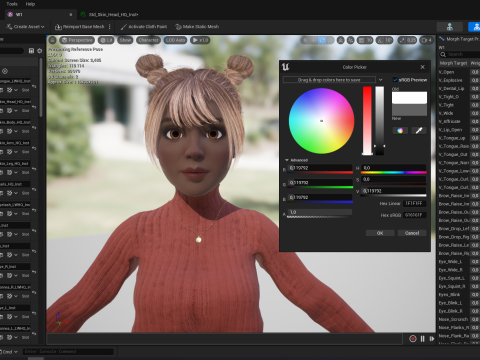Toggle the sRGB Preview checkbox
Image resolution: width=480 pixels, height=360 pixels.
395,80
